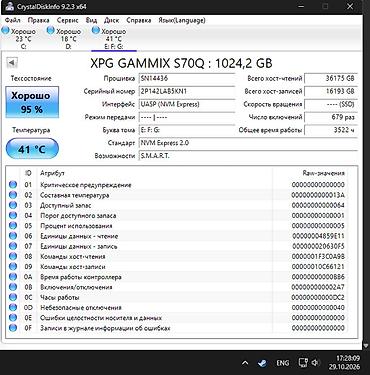Open the Файл menu
Screen dimensions: 370x375
click(13, 20)
